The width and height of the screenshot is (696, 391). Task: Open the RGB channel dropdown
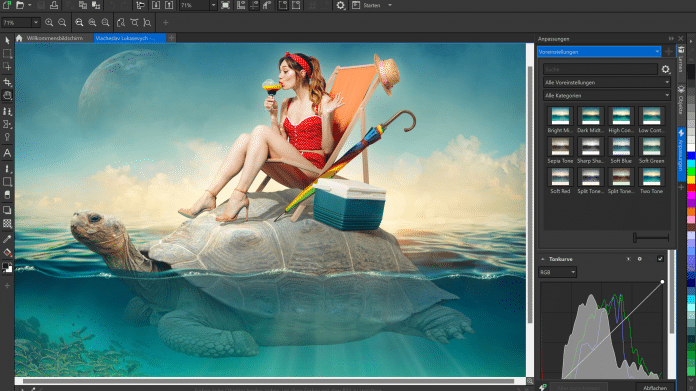coord(558,272)
